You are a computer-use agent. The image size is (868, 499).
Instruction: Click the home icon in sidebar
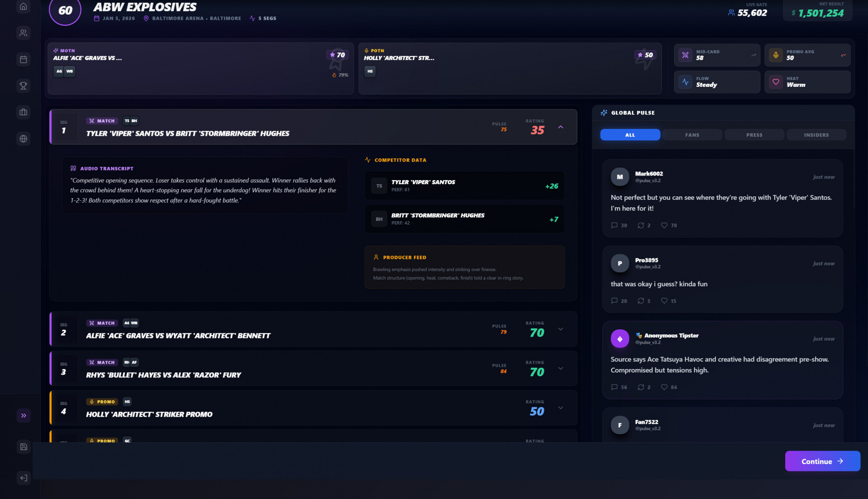click(24, 7)
